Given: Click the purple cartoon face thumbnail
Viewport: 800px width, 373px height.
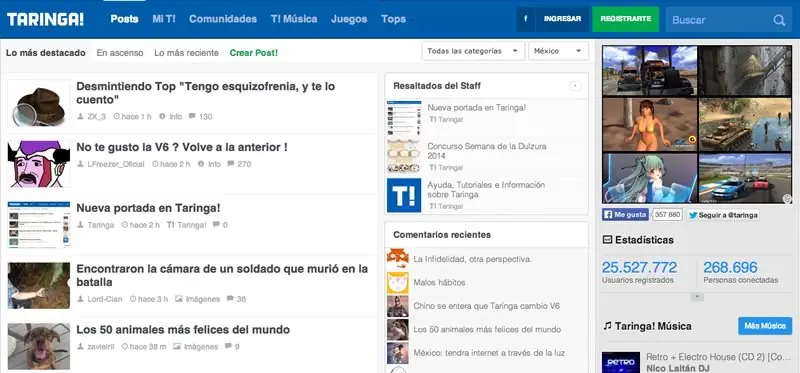Looking at the screenshot, I should point(39,164).
